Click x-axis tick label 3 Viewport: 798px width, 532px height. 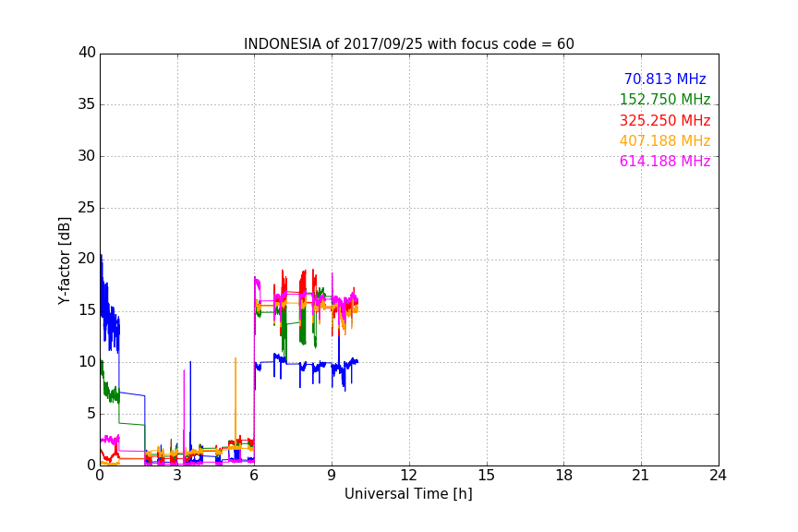pyautogui.click(x=177, y=476)
